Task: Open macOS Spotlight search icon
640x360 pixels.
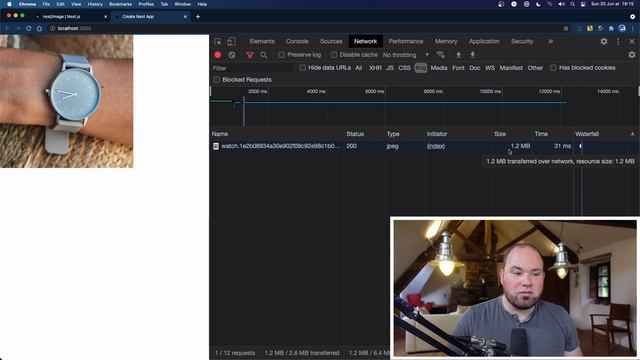Action: pyautogui.click(x=573, y=4)
